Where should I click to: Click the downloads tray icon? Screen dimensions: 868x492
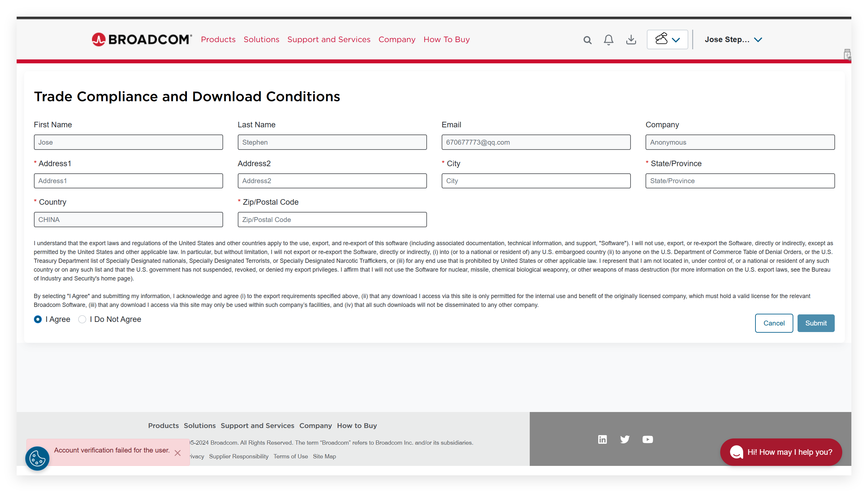631,40
